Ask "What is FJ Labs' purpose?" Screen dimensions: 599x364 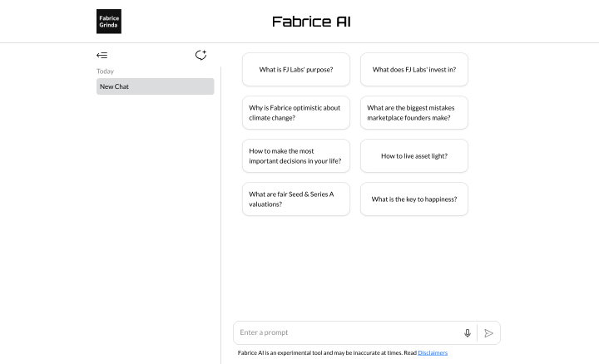tap(296, 70)
